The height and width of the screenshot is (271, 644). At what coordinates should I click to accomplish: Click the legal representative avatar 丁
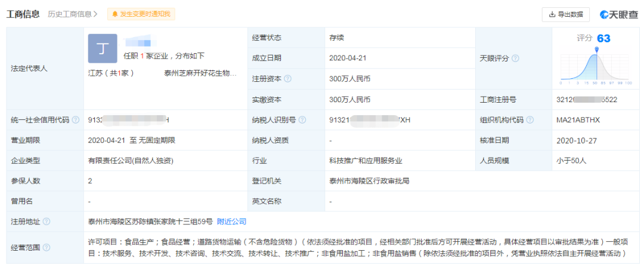(103, 48)
